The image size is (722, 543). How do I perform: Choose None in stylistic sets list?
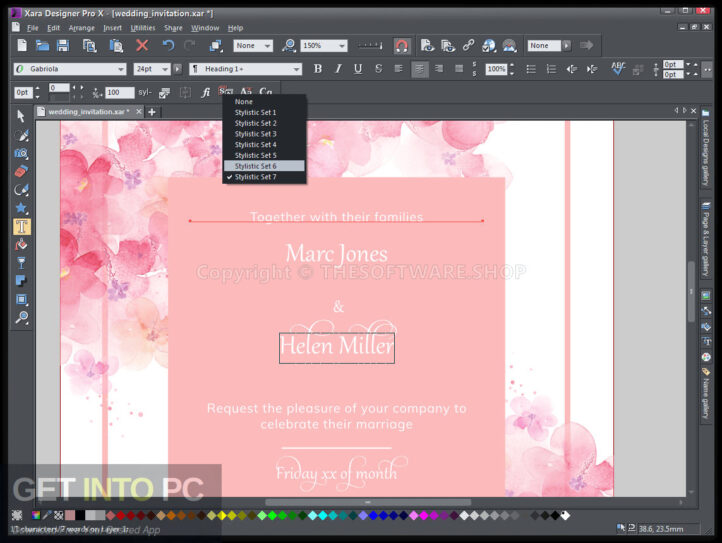tap(264, 102)
